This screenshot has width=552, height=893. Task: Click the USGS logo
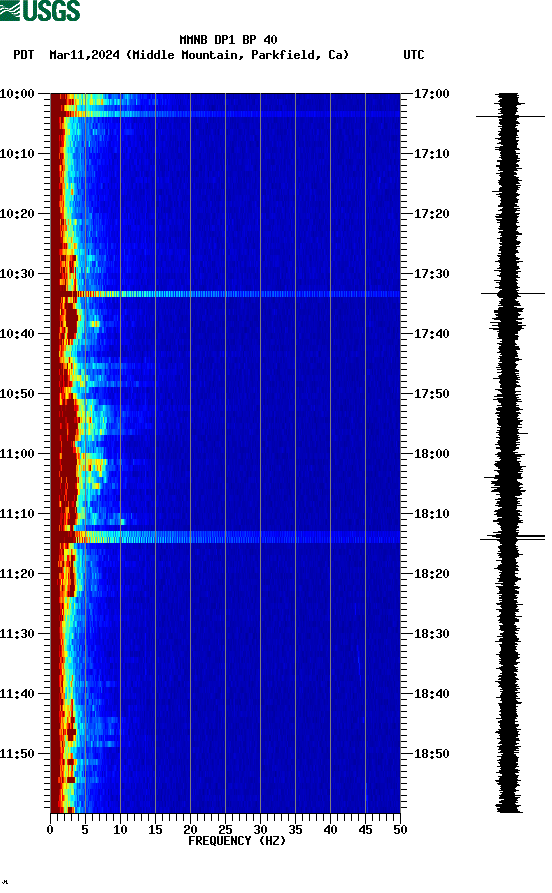coord(40,11)
